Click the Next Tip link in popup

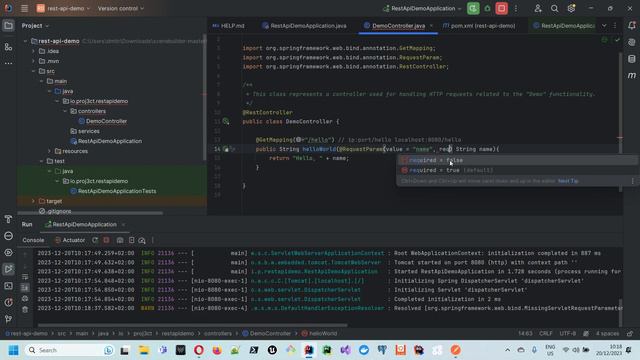click(568, 181)
